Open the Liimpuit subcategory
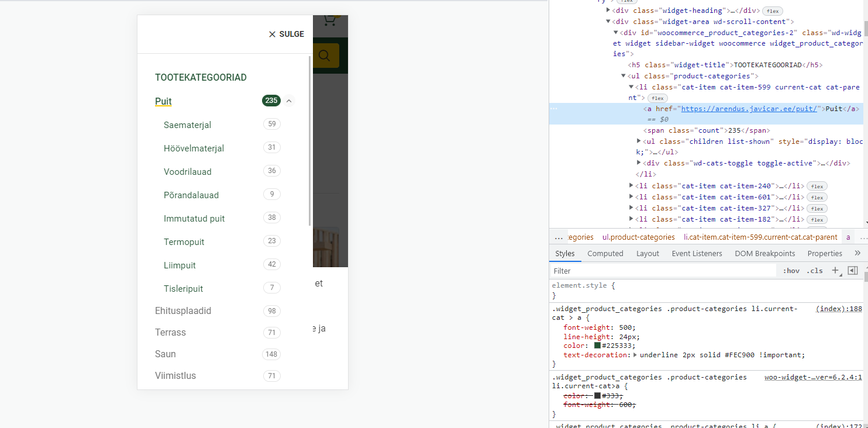The image size is (868, 428). tap(180, 265)
